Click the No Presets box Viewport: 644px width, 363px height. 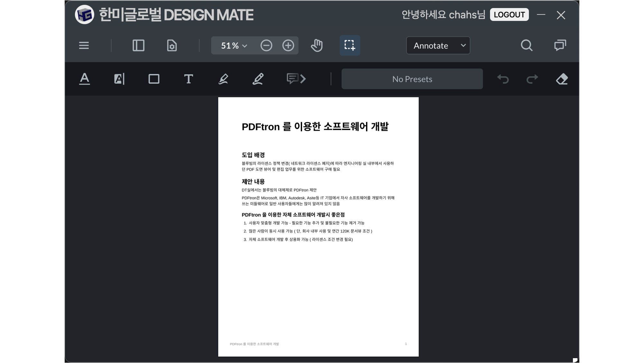point(412,79)
